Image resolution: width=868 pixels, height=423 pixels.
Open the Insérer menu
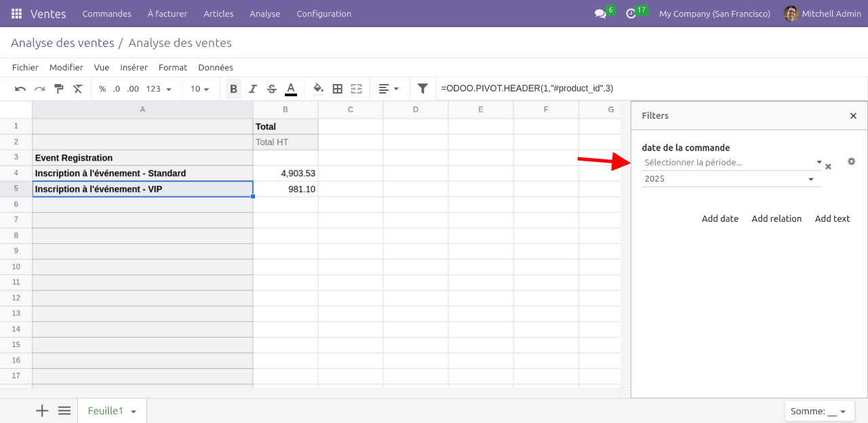[134, 68]
